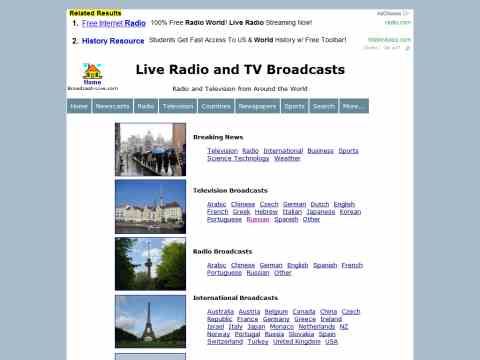480x360 pixels.
Task: Select the Television navigation tab
Action: click(x=178, y=106)
